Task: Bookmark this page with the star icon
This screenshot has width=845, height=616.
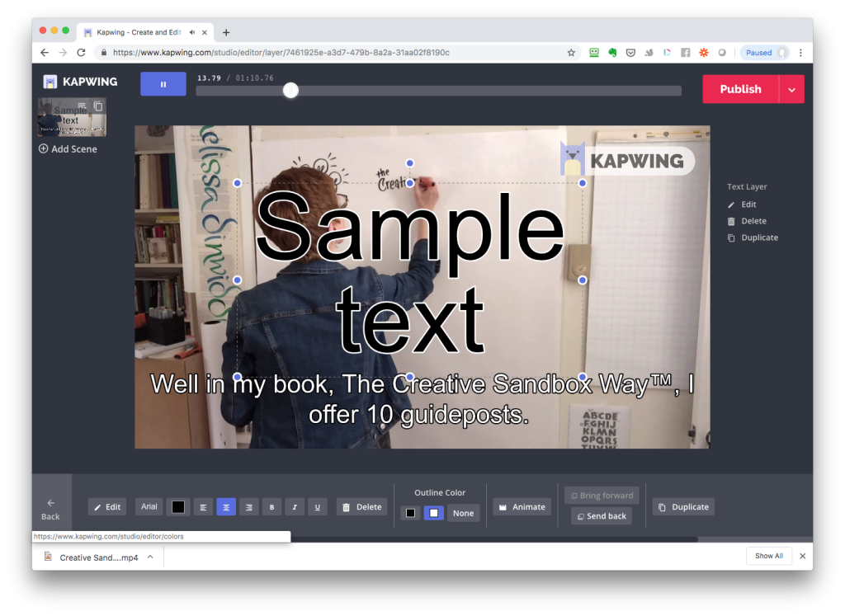Action: coord(571,53)
